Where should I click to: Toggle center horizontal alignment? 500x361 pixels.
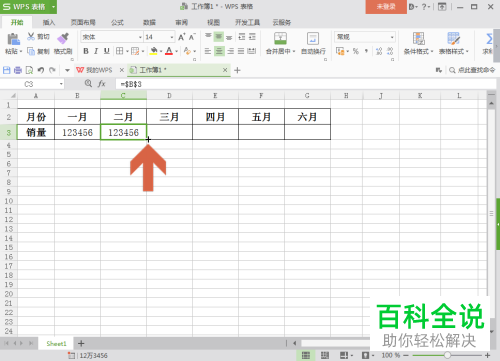(219, 51)
